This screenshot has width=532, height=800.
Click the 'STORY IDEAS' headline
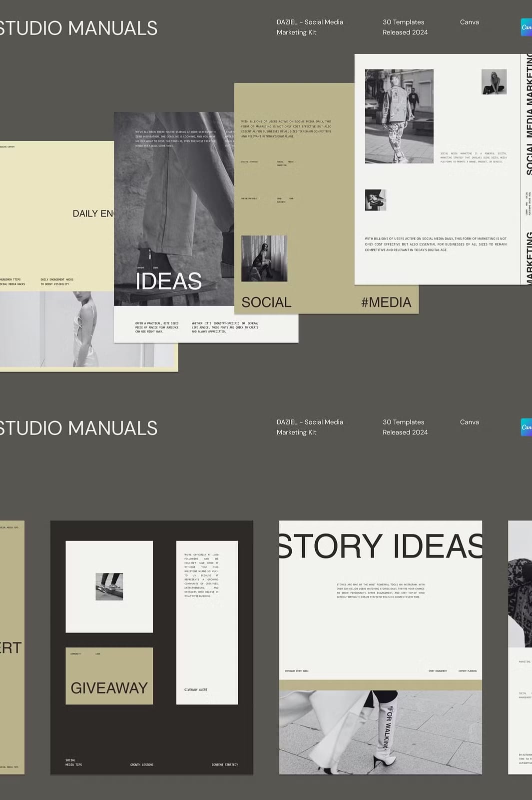pos(380,546)
